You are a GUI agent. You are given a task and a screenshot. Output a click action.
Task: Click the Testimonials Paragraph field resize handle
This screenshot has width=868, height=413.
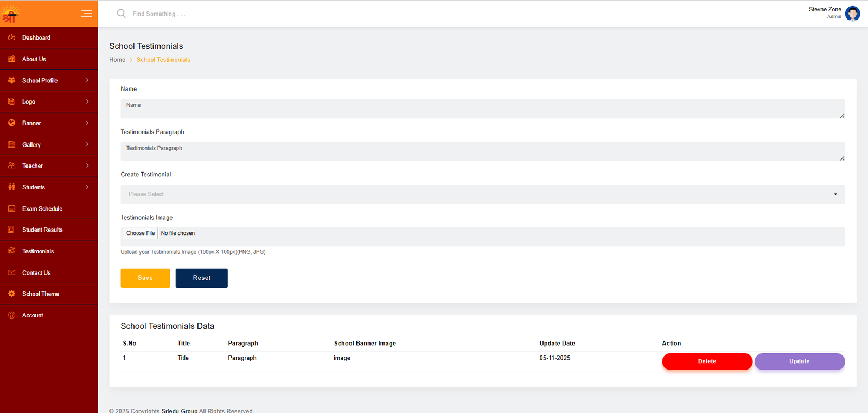click(x=842, y=158)
